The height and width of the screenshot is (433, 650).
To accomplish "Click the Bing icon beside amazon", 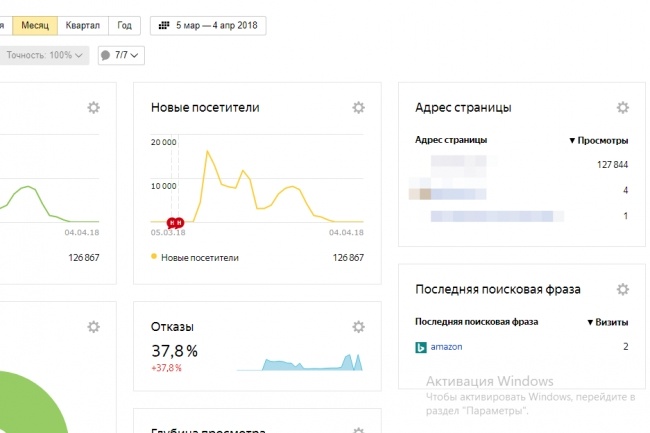I will (x=421, y=347).
